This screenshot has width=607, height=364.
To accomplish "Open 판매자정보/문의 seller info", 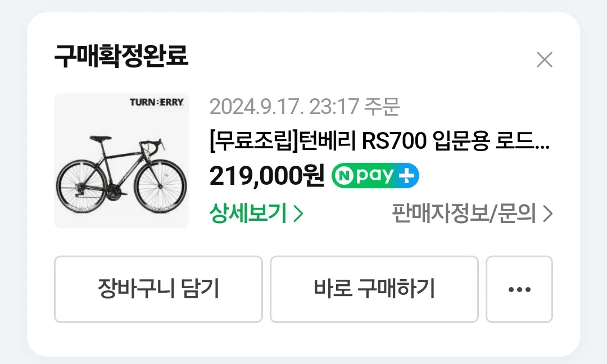I will coord(472,213).
